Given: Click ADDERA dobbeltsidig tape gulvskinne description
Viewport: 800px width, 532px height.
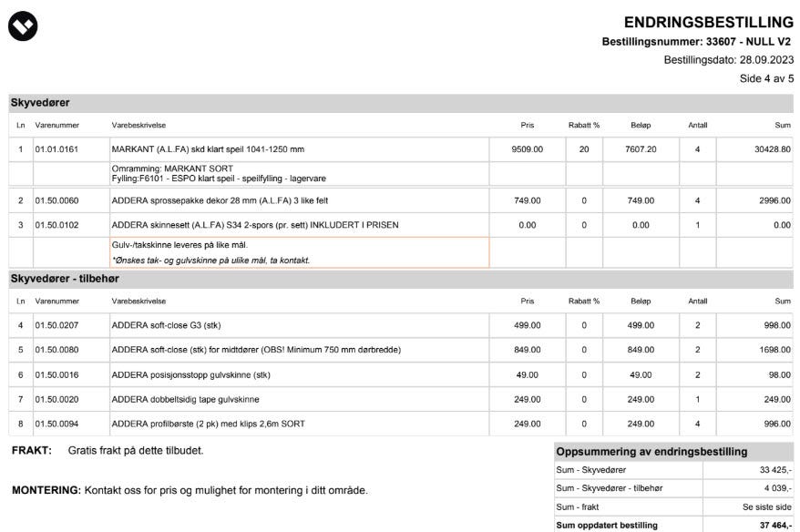Looking at the screenshot, I should pos(185,399).
